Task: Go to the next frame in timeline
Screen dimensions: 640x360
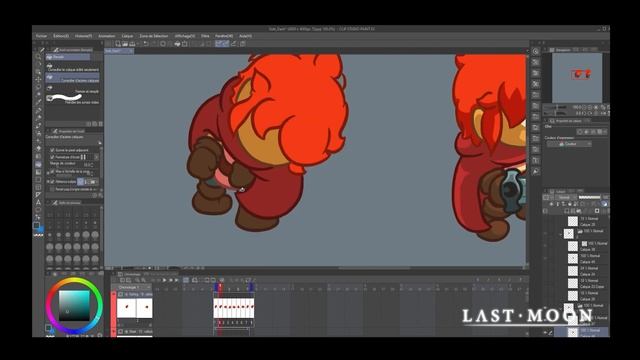Action: [171, 280]
